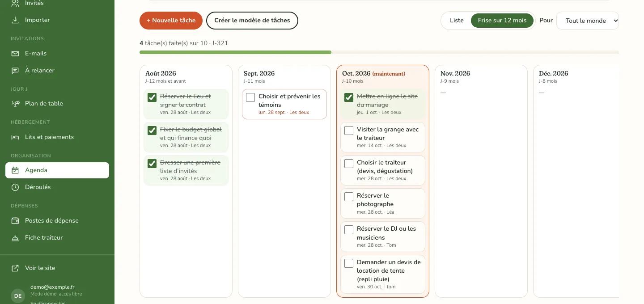This screenshot has height=304, width=644.
Task: Click the DE user avatar
Action: click(18, 296)
